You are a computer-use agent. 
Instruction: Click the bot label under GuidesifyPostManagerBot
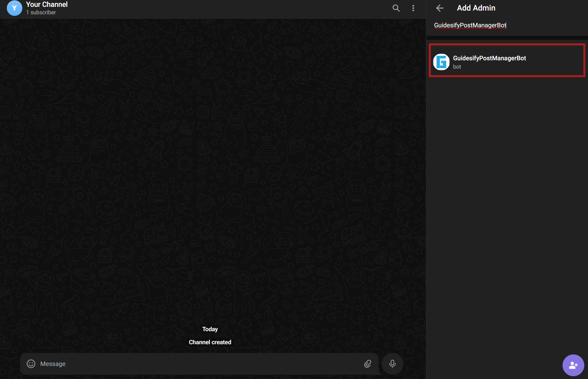pyautogui.click(x=457, y=66)
